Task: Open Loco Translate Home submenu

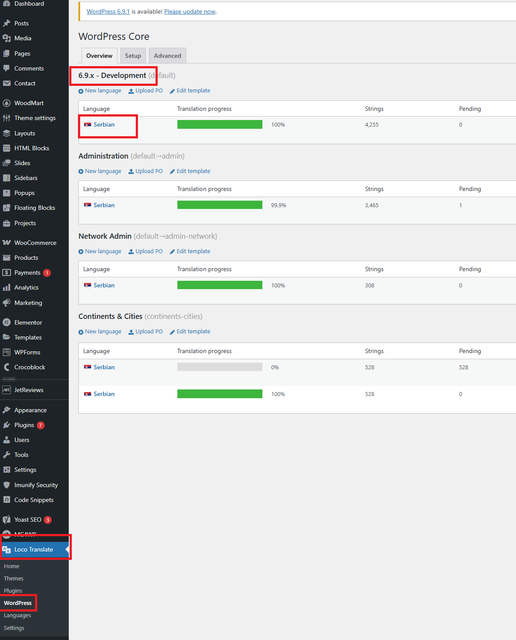Action: 11,566
